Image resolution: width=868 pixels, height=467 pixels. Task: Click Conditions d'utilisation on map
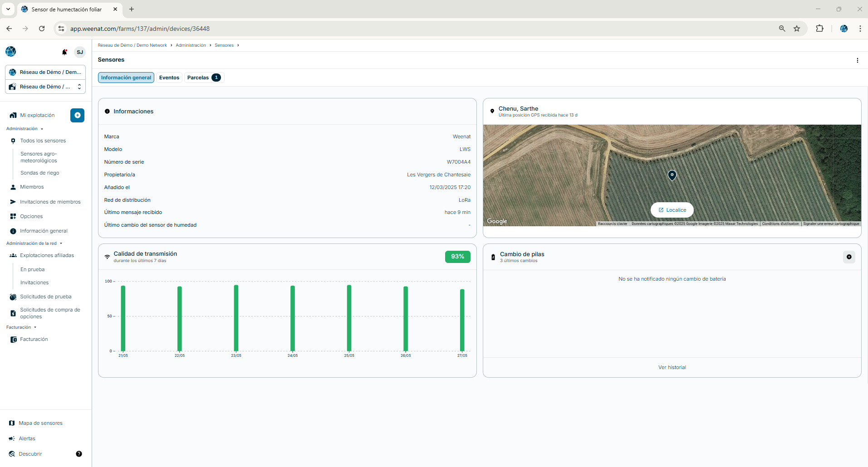pyautogui.click(x=780, y=224)
